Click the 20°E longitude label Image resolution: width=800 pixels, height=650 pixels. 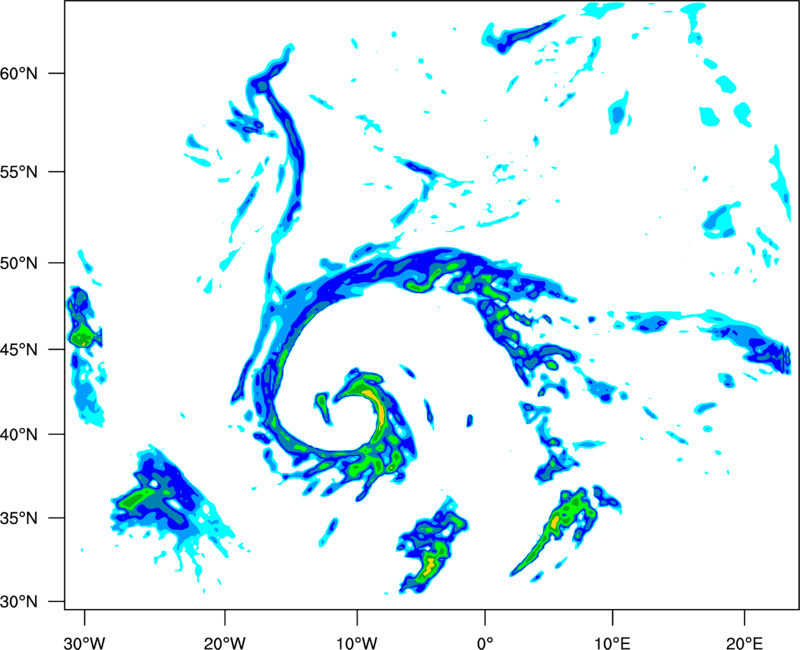(744, 643)
